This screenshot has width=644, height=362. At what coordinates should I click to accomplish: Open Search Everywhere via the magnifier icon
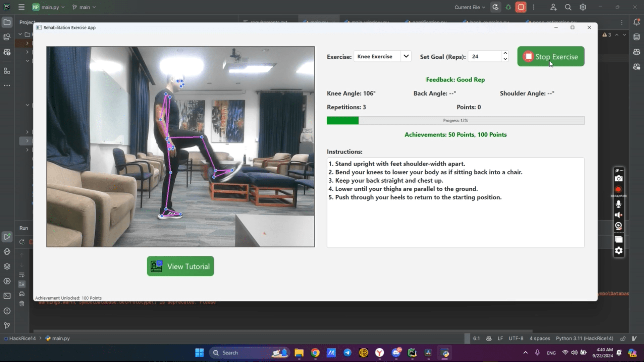coord(568,7)
